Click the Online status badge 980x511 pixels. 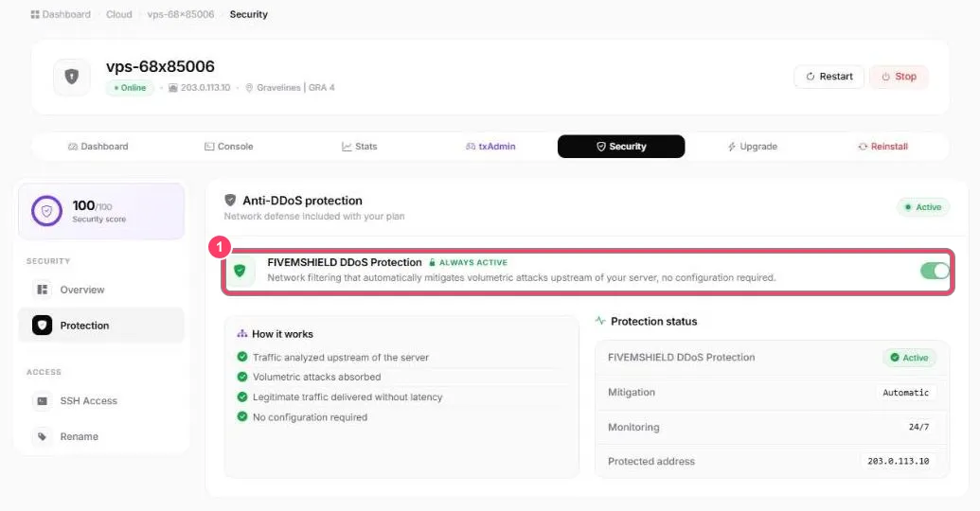[x=130, y=87]
